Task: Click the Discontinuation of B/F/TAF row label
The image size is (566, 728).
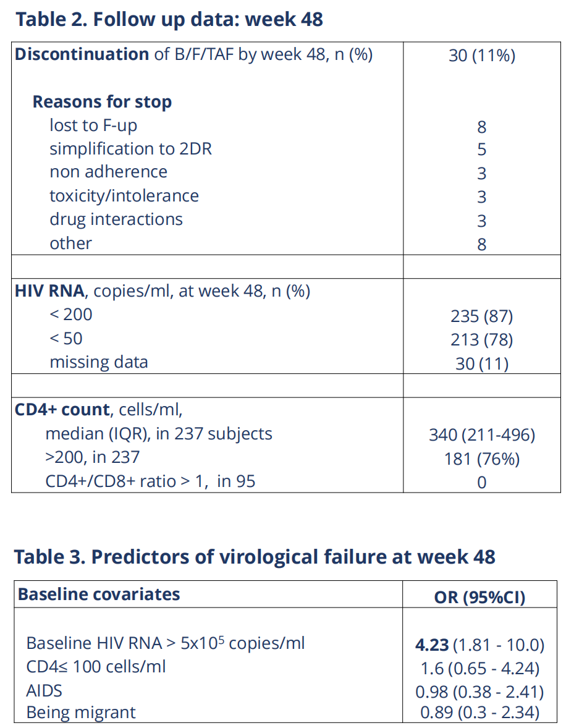Action: click(x=193, y=55)
